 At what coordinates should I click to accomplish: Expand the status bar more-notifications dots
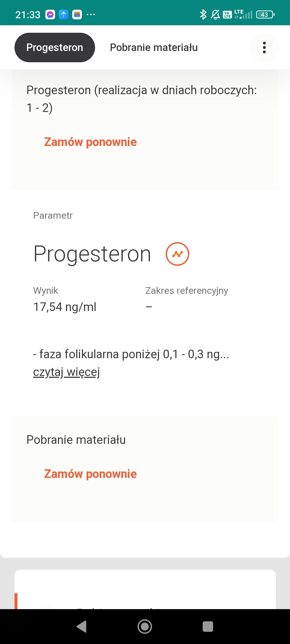[91, 14]
